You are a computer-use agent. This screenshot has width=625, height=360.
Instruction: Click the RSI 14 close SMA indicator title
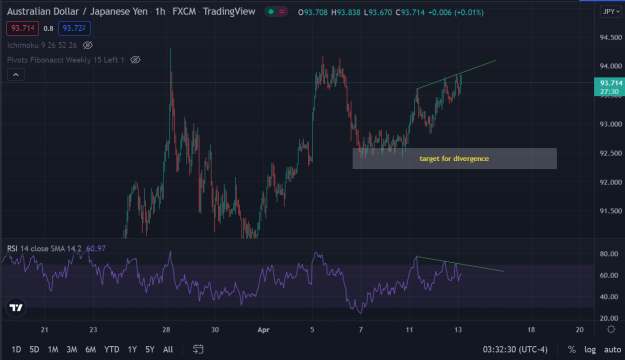pyautogui.click(x=44, y=248)
